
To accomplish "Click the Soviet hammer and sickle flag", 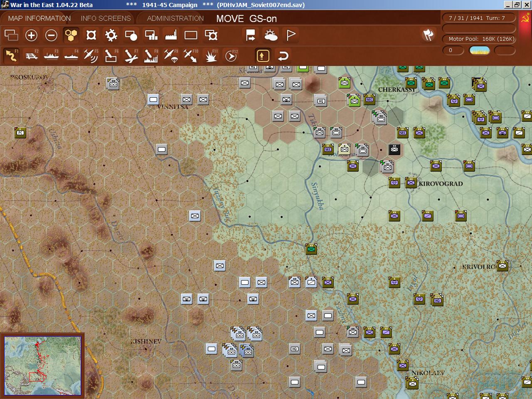I will [x=525, y=18].
